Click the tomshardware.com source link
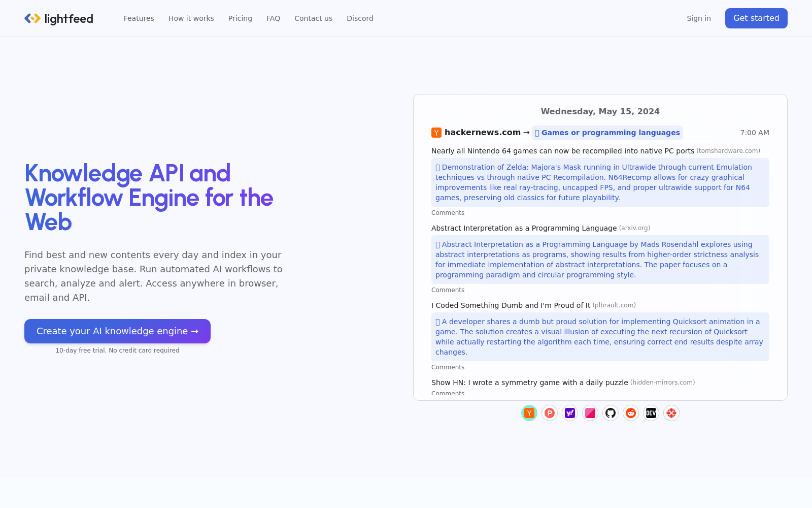 [729, 151]
